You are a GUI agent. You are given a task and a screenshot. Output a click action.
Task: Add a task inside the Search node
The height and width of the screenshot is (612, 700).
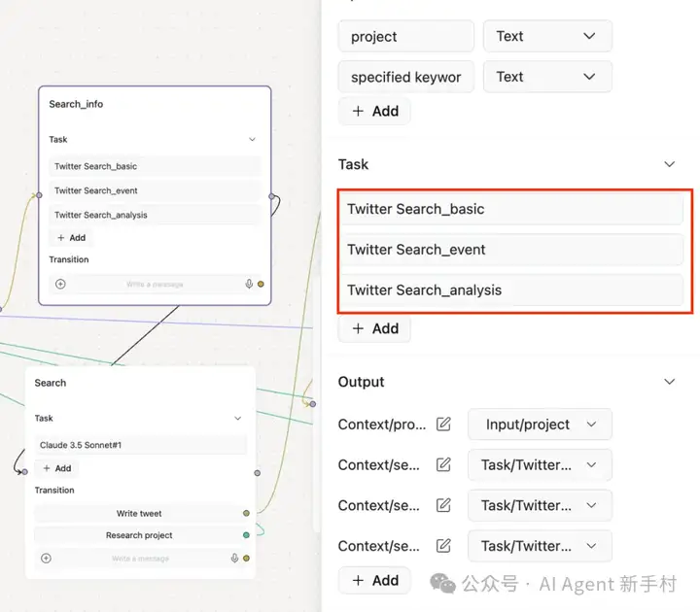(x=57, y=468)
